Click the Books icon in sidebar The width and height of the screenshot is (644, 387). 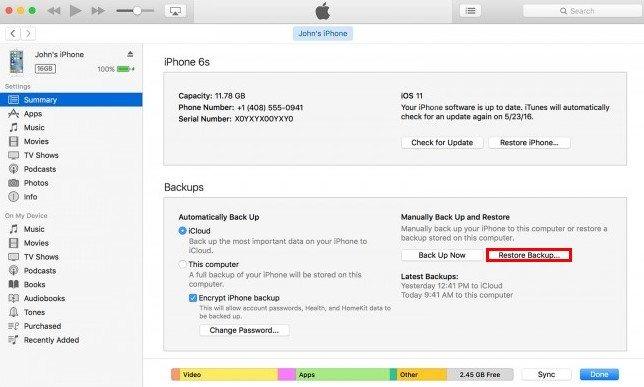(14, 284)
